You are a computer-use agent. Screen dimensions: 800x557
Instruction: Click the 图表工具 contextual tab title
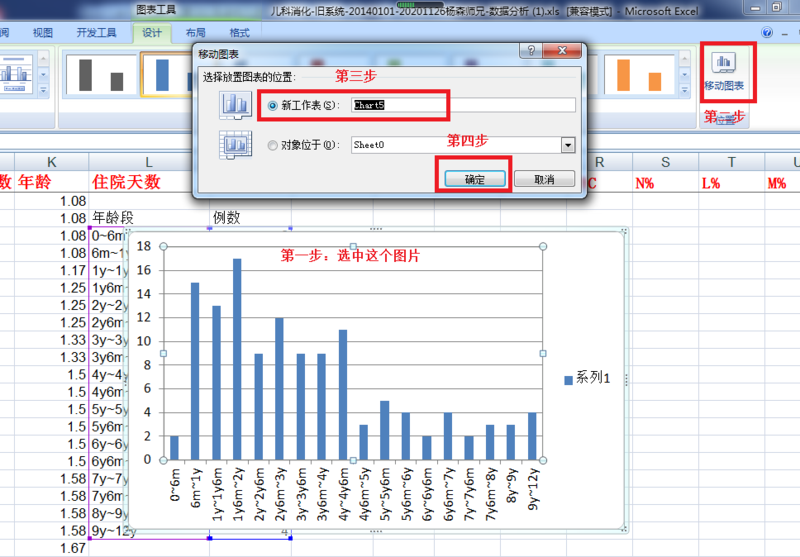156,10
